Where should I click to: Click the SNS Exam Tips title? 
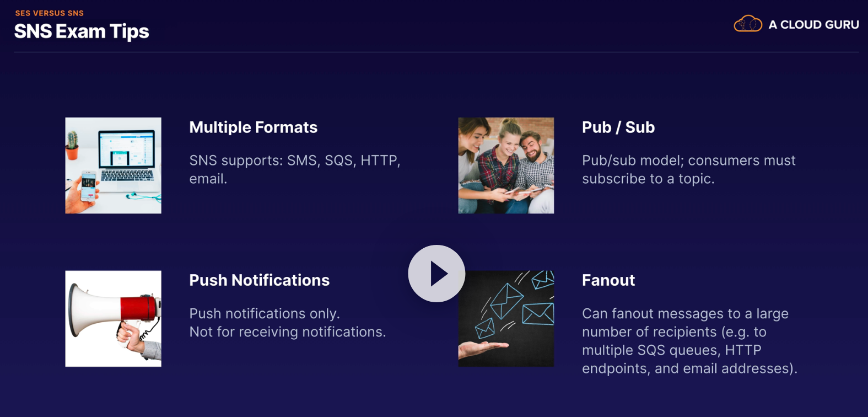pos(82,31)
